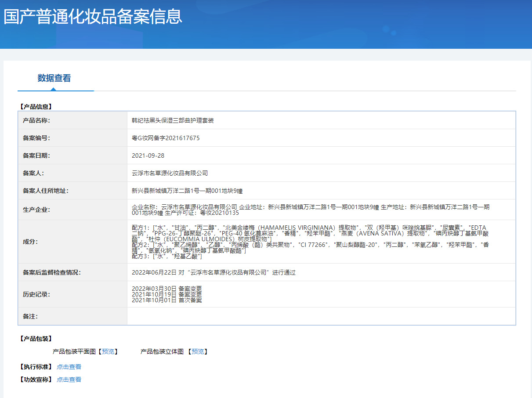Viewport: 532px width, 398px height.
Task: Click the 备案人: row label
Action: pyautogui.click(x=33, y=173)
